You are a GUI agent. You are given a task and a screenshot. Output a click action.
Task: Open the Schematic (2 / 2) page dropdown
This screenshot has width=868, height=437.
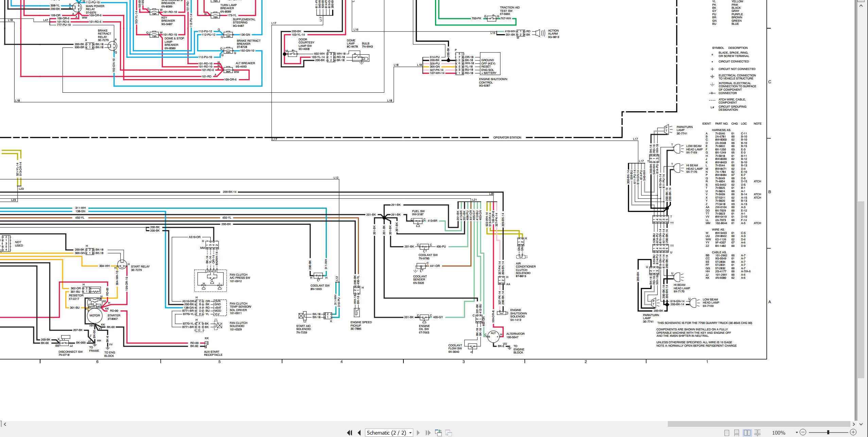pos(389,433)
